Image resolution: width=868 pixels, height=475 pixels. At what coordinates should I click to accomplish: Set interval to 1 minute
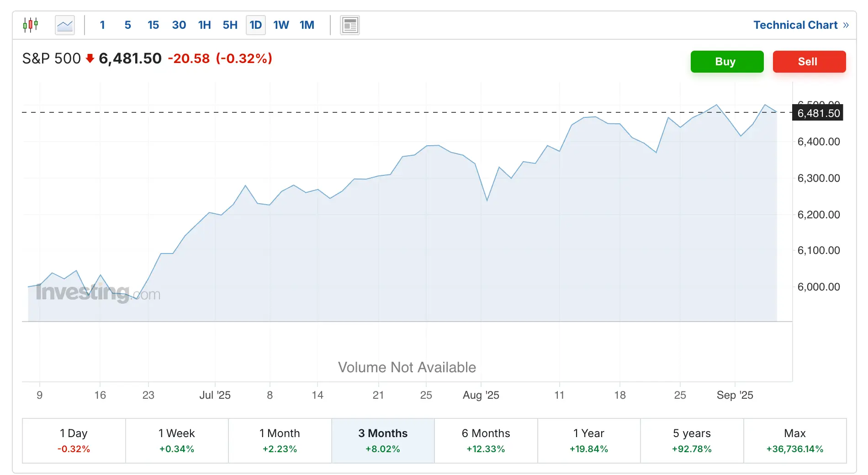click(x=102, y=25)
